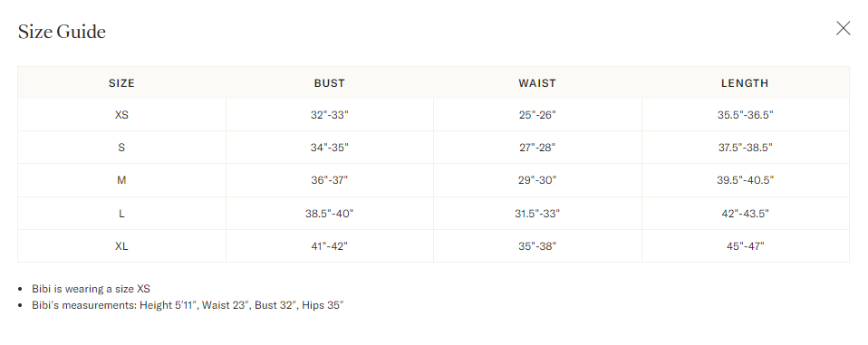Click the S size row label
868x345 pixels.
(121, 148)
